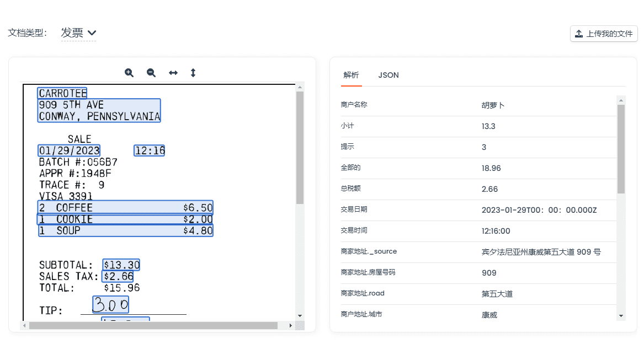Click the 商户名称 field label
Screen dimensions: 644x360
click(354, 105)
